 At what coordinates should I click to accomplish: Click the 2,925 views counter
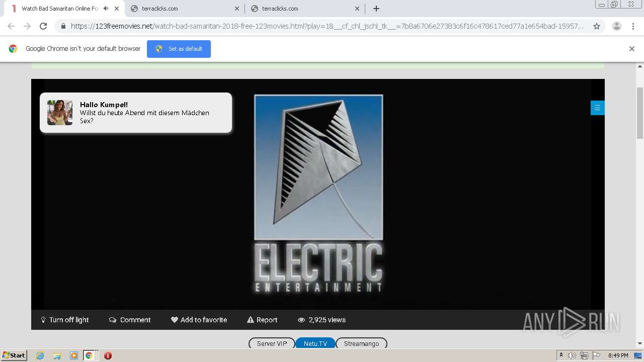[321, 320]
